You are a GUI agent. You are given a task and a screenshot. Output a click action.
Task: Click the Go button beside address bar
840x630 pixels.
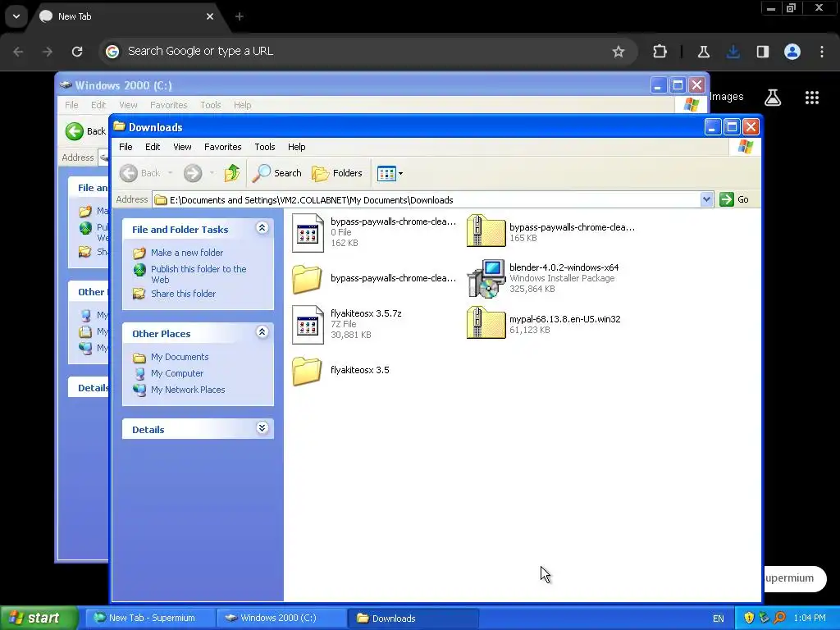(x=734, y=199)
